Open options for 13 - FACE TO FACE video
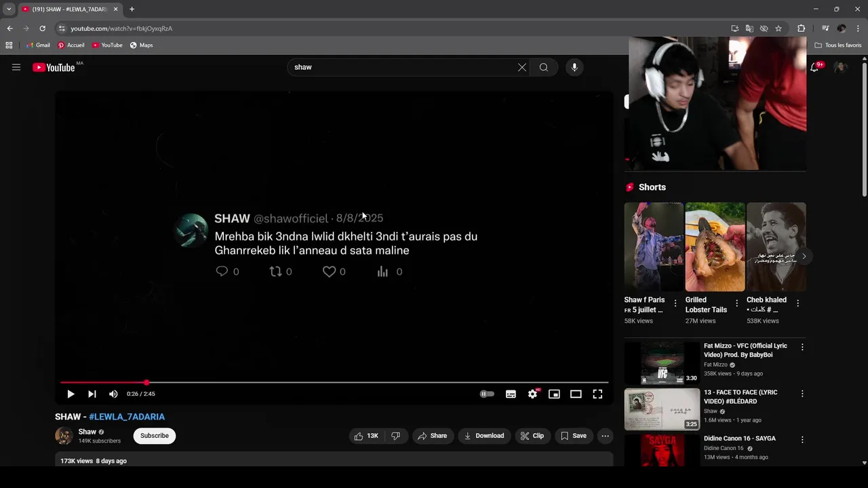Viewport: 868px width, 488px height. point(802,393)
